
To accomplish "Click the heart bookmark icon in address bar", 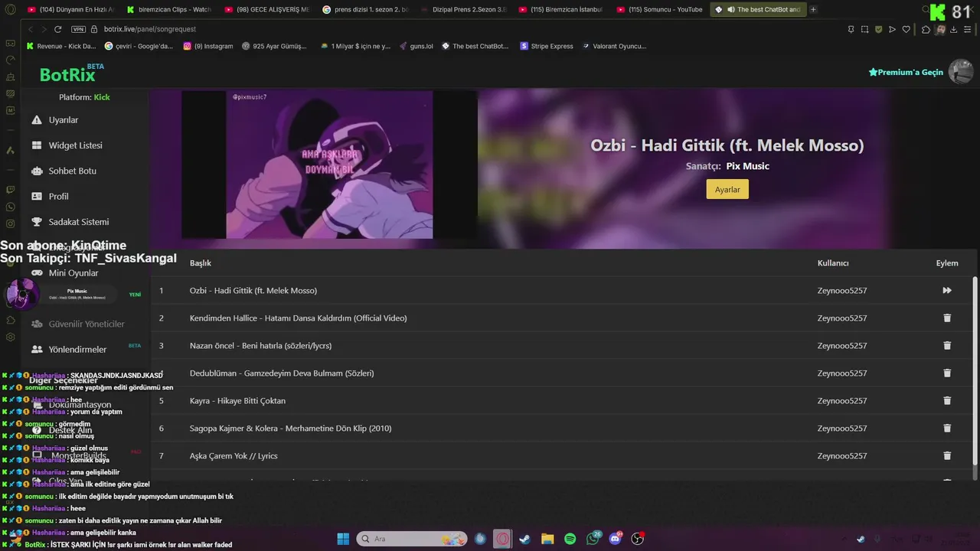I will click(x=906, y=29).
